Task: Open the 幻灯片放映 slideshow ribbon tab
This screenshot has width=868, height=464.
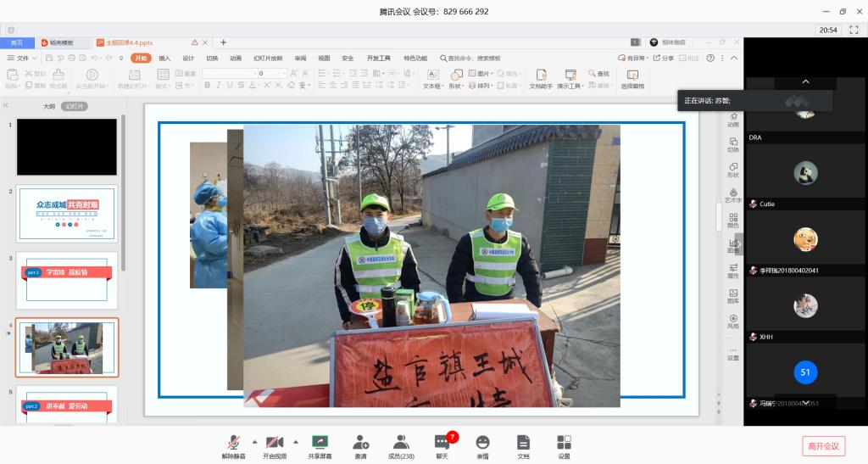Action: pyautogui.click(x=268, y=59)
